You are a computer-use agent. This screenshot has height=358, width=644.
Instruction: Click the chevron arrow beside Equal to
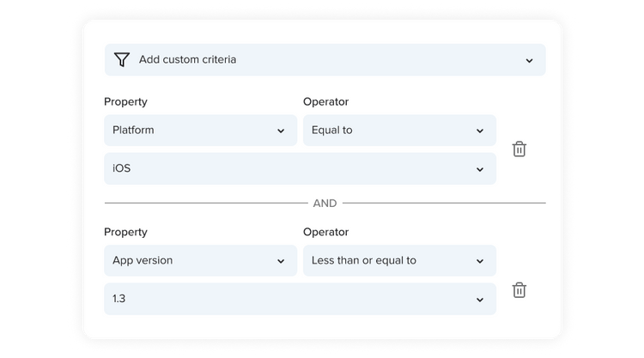(x=480, y=131)
